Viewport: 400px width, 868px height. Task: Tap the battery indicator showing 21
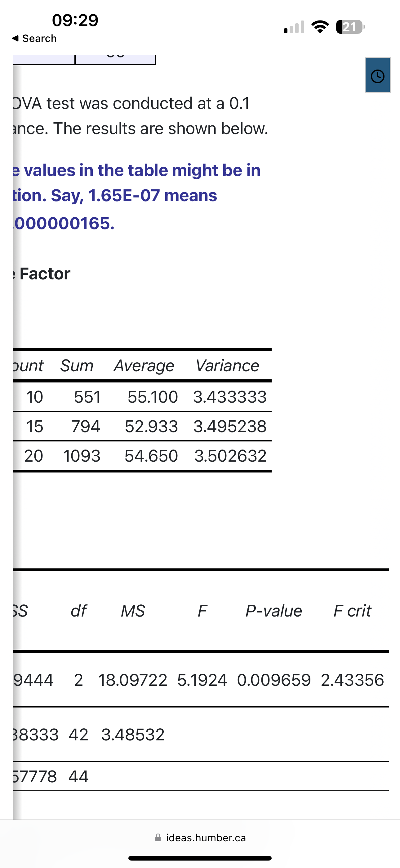click(349, 27)
